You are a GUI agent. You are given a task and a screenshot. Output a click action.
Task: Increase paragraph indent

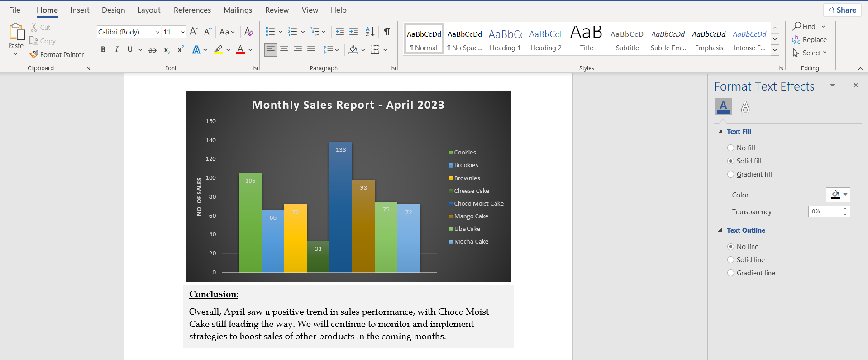353,32
